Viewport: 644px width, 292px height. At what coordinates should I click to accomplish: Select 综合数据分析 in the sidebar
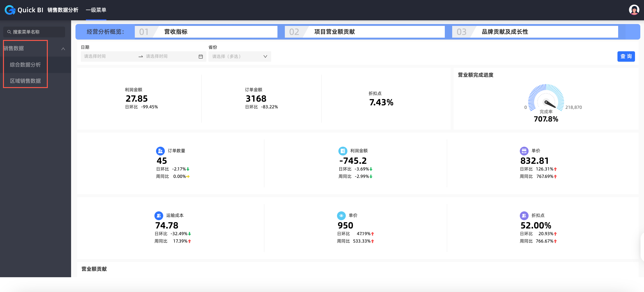click(25, 65)
